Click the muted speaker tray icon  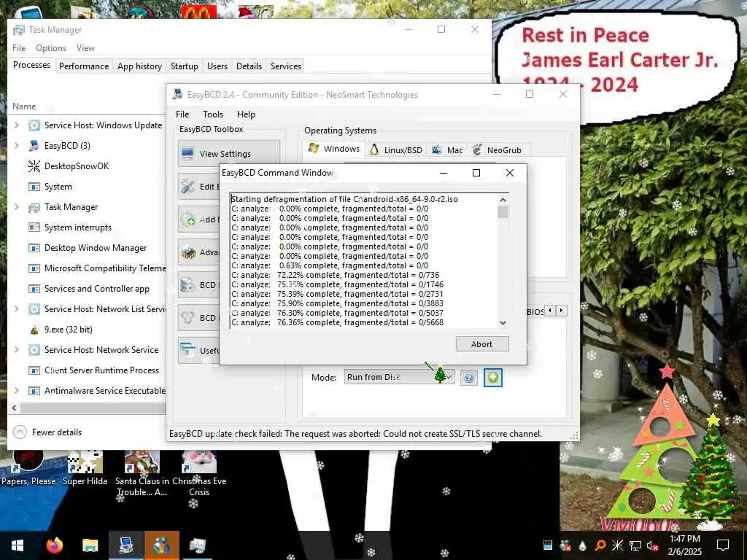652,545
